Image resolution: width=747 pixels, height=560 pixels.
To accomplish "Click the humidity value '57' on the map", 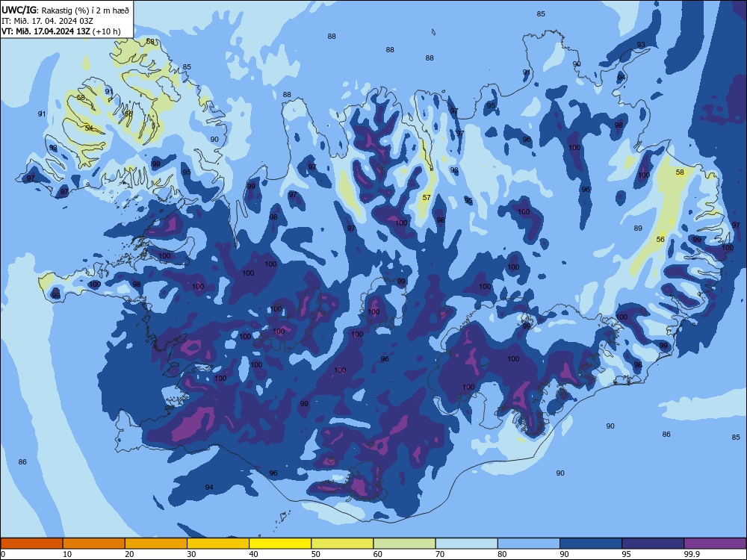I will pos(427,197).
